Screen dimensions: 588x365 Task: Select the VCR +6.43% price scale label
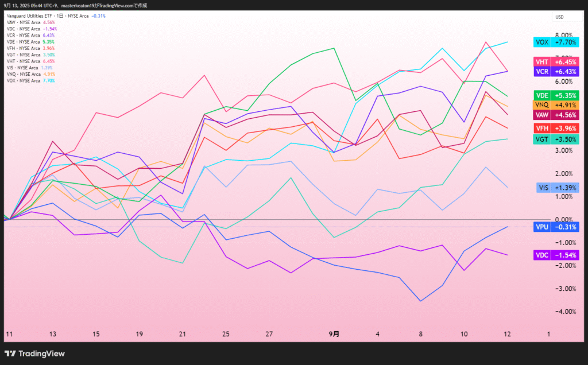556,72
